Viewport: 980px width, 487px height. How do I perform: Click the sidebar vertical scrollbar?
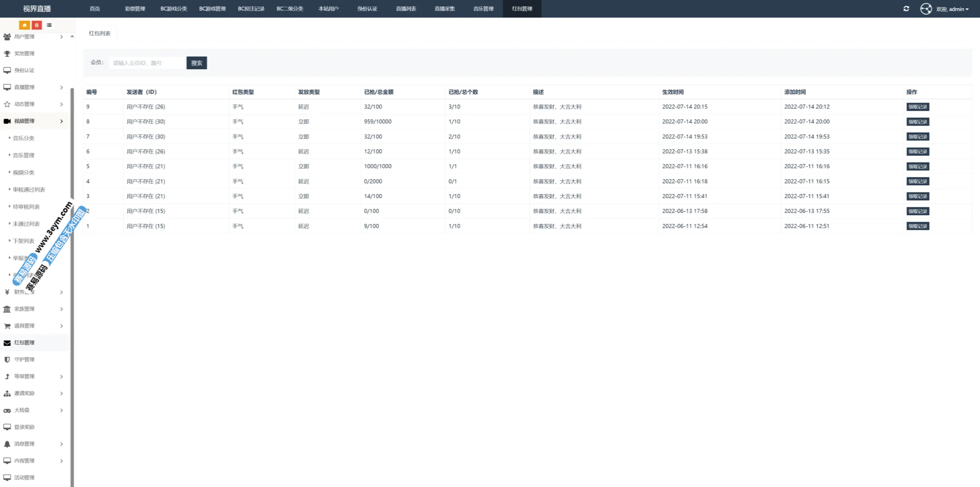tap(72, 256)
